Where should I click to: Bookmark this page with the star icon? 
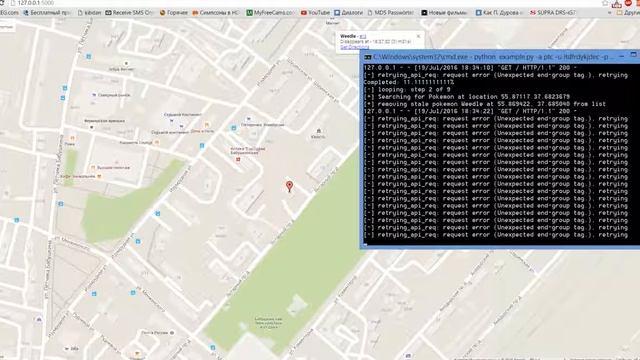pyautogui.click(x=605, y=3)
